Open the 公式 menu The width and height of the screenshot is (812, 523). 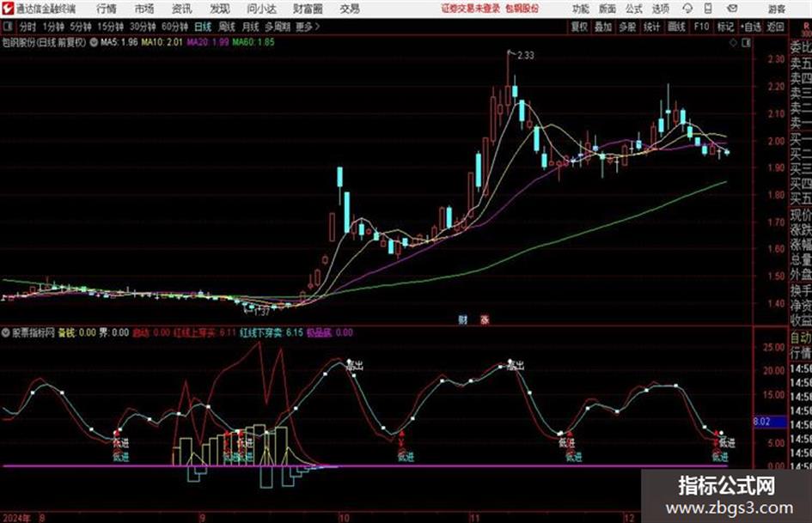pyautogui.click(x=634, y=9)
